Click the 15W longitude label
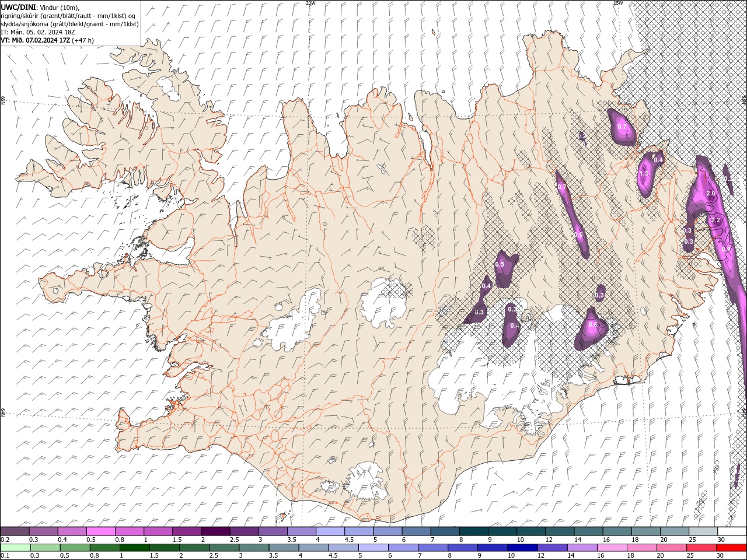 tap(618, 3)
